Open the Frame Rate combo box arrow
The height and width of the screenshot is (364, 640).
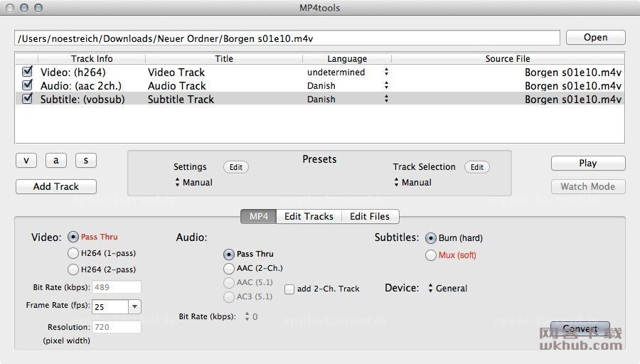[134, 307]
